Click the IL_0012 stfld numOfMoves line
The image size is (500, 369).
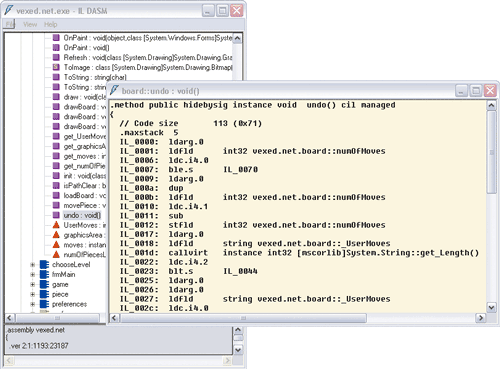coord(252,225)
